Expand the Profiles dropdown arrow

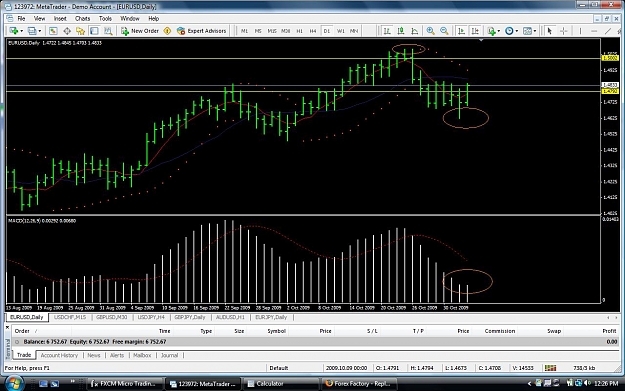pyautogui.click(x=39, y=31)
